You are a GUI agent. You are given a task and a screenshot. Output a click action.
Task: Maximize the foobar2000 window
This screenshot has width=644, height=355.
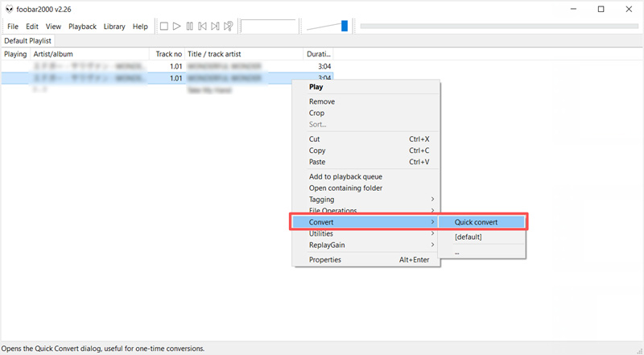(601, 9)
